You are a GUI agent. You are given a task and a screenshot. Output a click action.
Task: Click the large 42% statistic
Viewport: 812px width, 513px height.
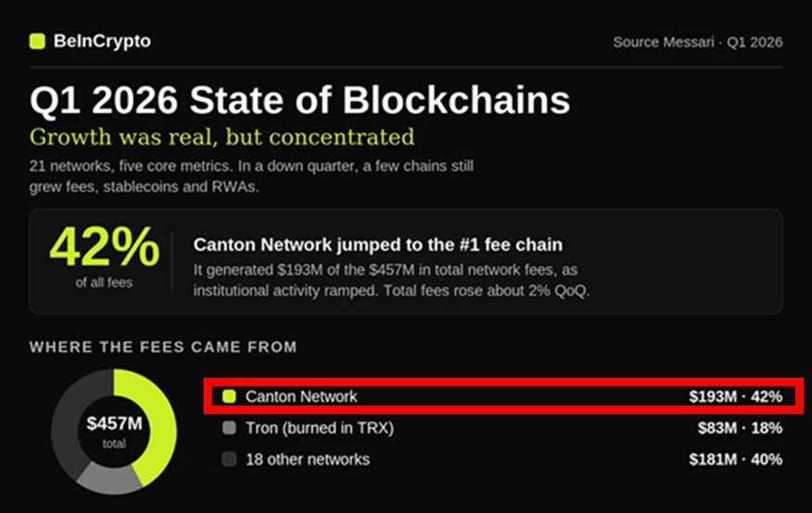(x=104, y=246)
